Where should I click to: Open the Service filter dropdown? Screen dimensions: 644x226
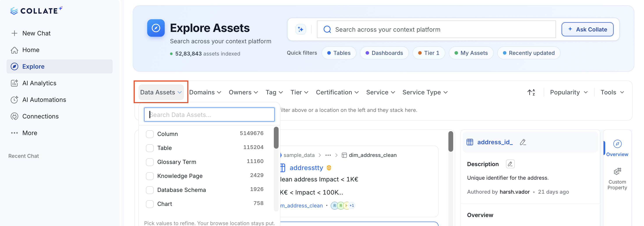pos(380,92)
